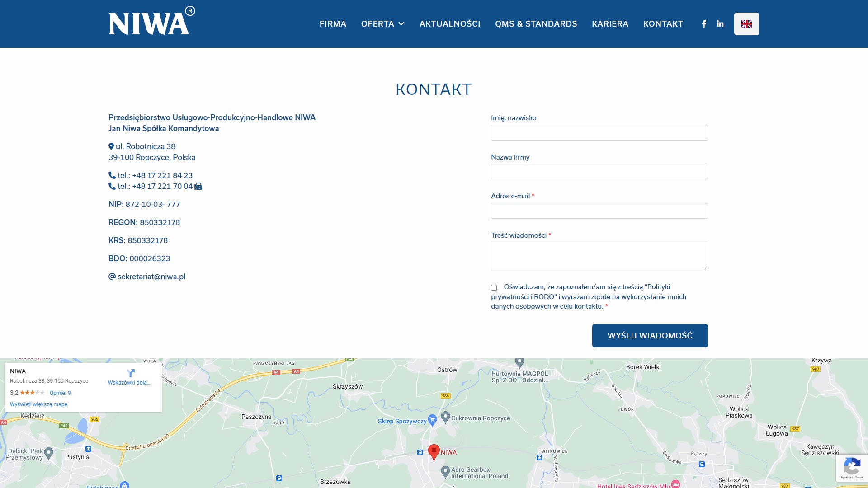Click the Aero Gearbox International Poland marker
The width and height of the screenshot is (868, 488).
tap(445, 472)
